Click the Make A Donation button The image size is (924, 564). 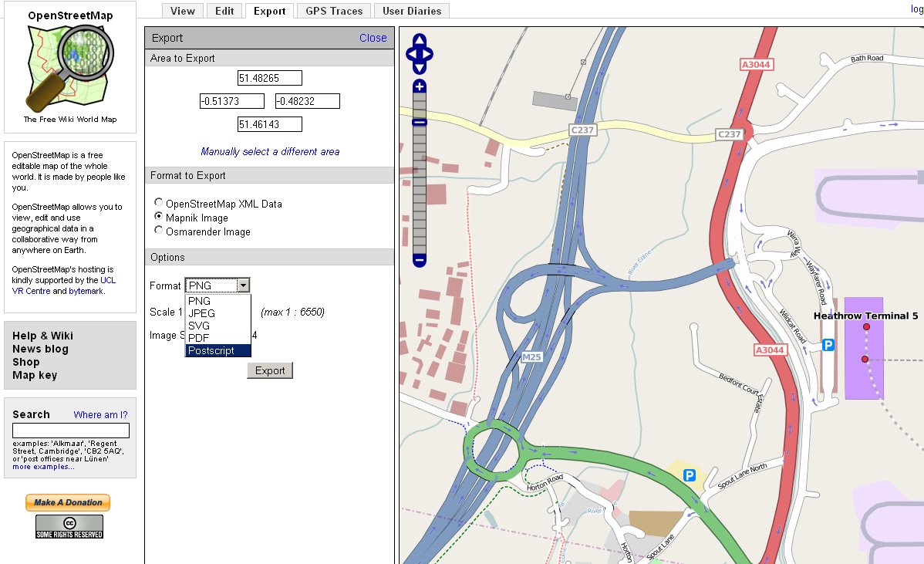click(68, 502)
